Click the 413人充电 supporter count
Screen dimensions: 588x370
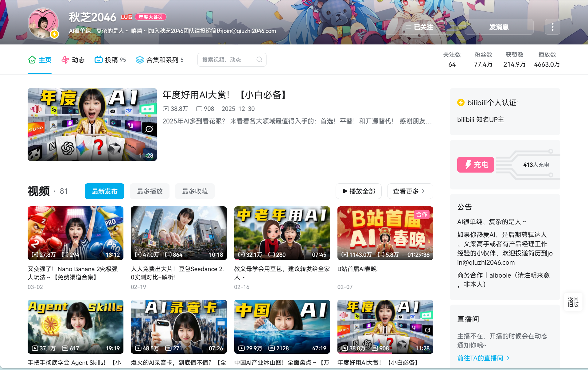coord(536,165)
